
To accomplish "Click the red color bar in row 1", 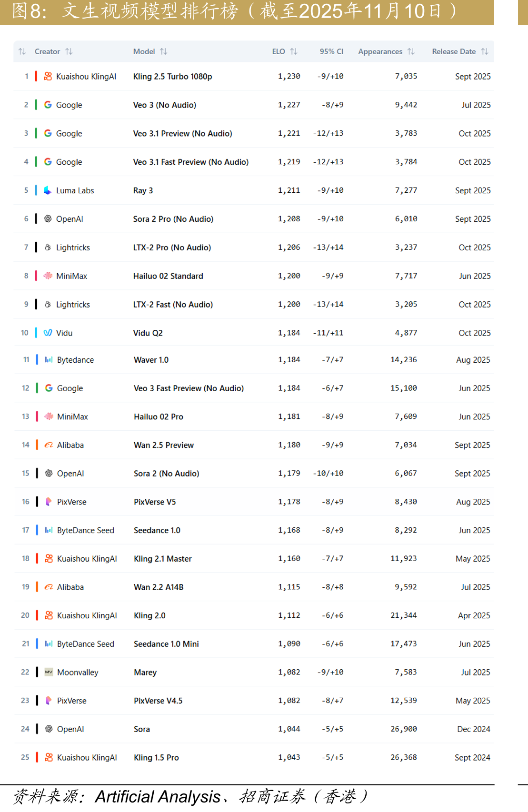I will (x=36, y=76).
